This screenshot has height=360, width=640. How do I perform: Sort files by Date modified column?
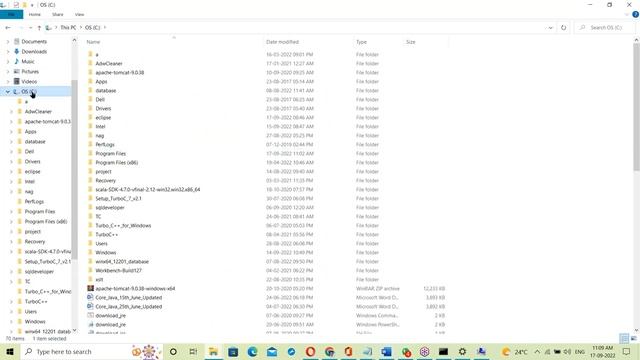click(282, 42)
